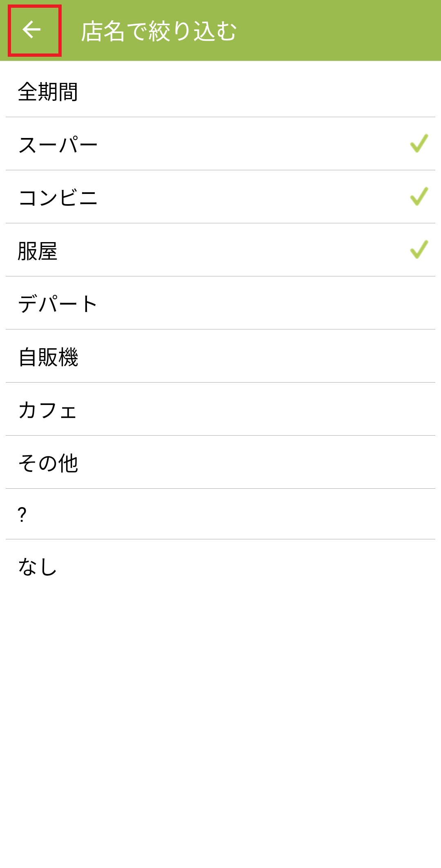Choose コンビニ from the store list
This screenshot has width=441, height=868.
coord(58,198)
